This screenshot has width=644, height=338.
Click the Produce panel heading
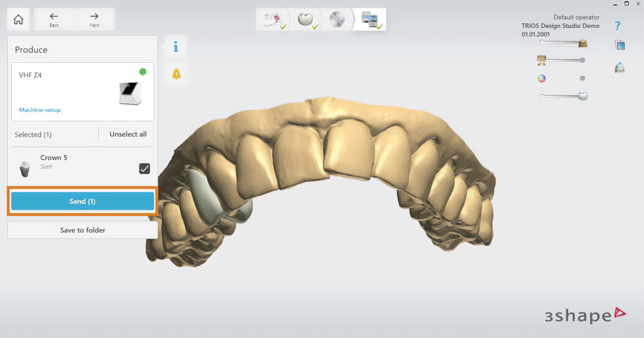point(31,49)
